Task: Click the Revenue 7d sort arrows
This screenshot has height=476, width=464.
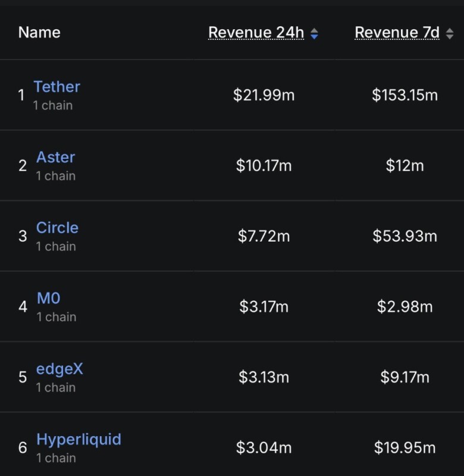Action: [x=450, y=34]
